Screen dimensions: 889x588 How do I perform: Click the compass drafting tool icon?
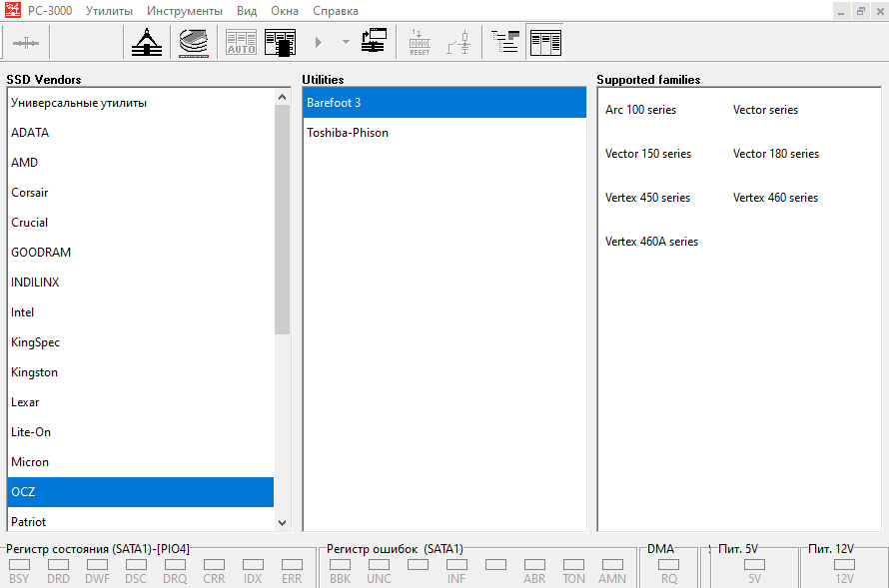click(x=147, y=42)
